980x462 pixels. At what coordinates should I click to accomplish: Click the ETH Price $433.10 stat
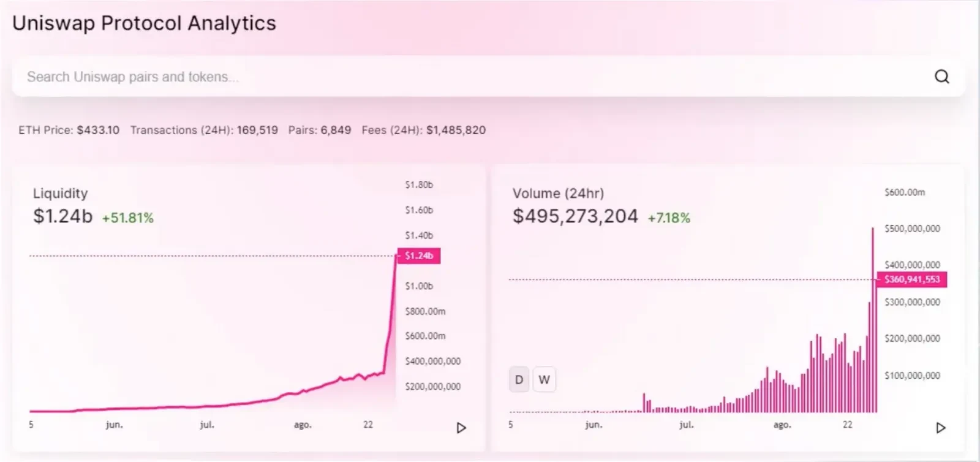(69, 130)
